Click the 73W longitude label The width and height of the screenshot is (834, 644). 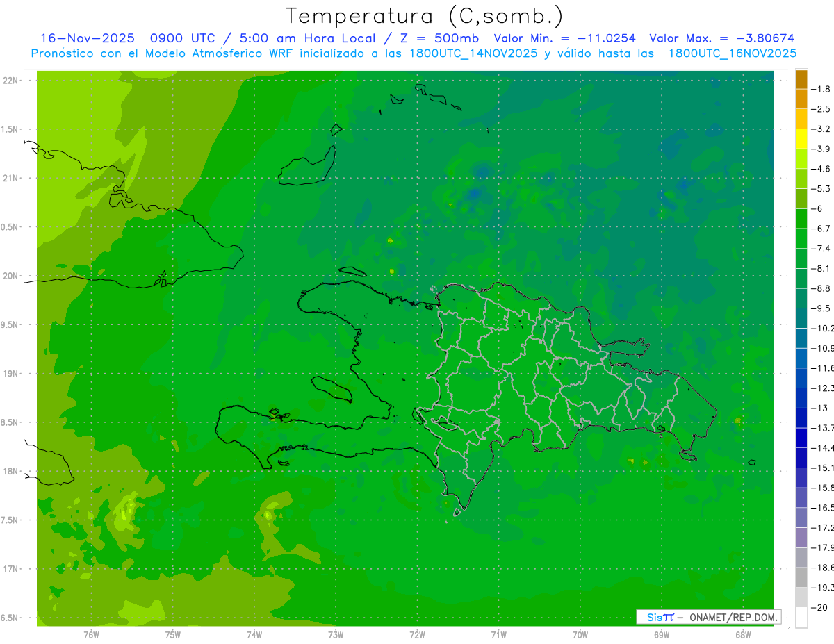coord(336,634)
